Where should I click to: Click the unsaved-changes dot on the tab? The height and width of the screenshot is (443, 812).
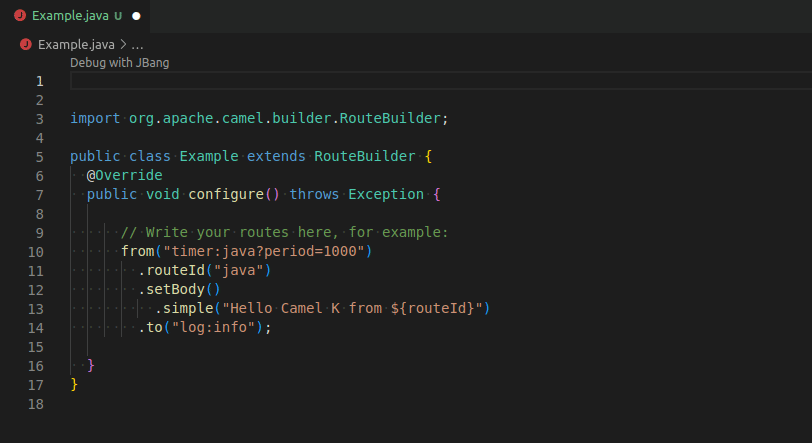point(137,16)
